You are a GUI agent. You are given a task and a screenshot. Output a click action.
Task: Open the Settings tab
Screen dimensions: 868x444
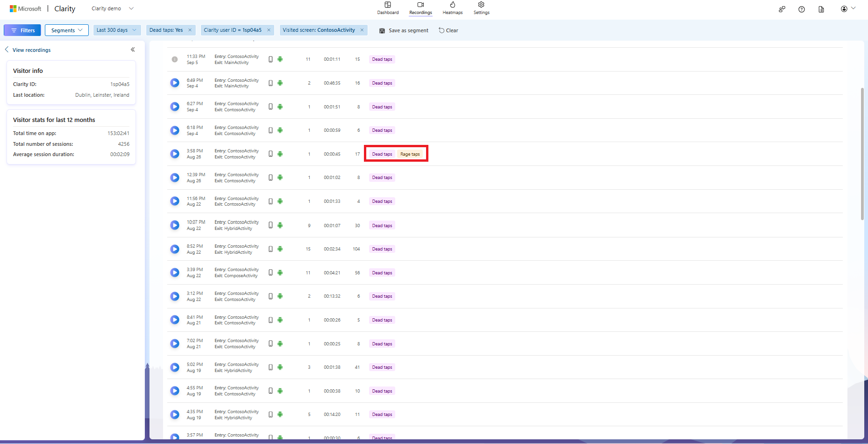[481, 8]
